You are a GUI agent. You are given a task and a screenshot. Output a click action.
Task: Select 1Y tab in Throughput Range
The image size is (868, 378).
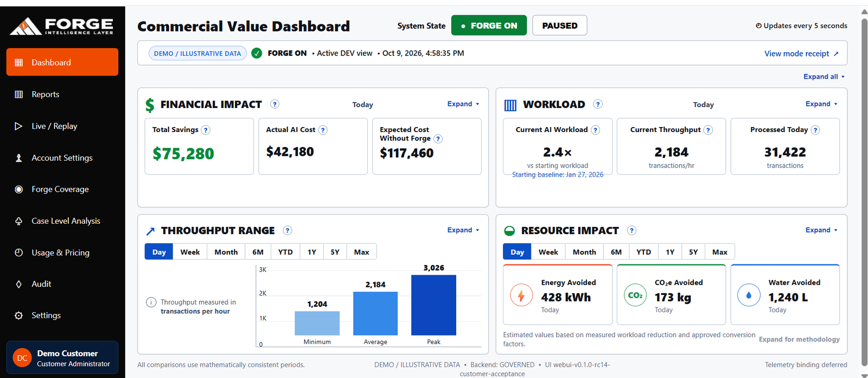(x=312, y=252)
